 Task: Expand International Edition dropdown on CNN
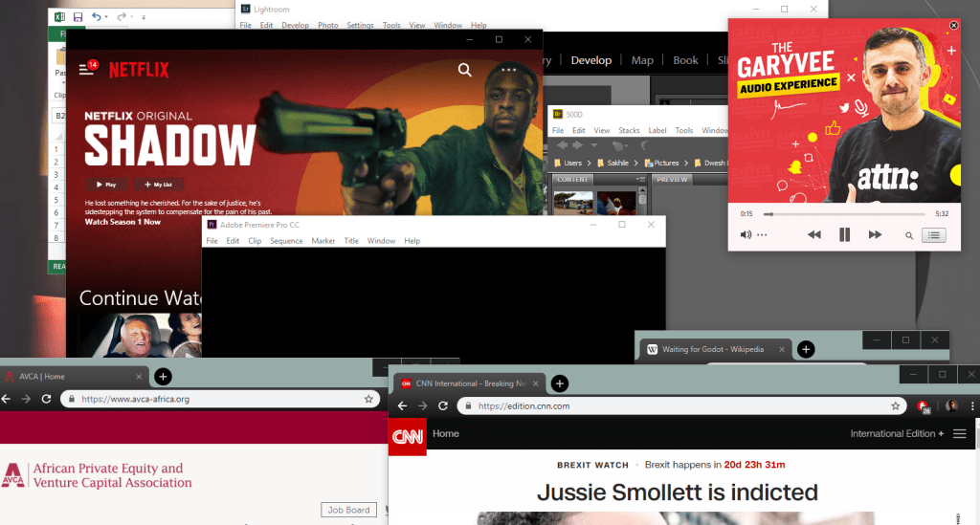897,434
